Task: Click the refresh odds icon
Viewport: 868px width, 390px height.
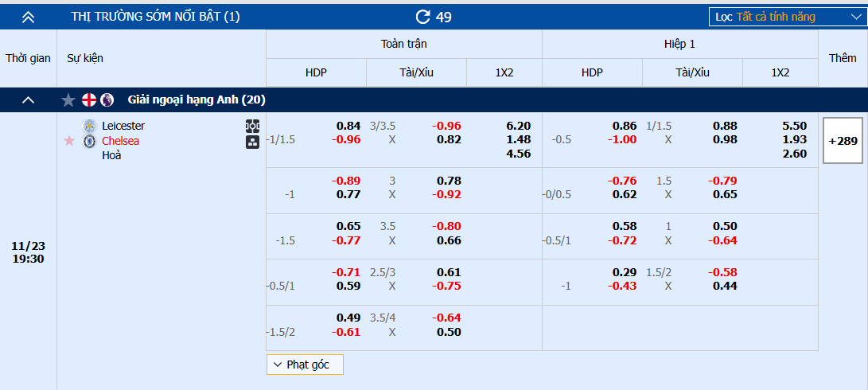Action: tap(423, 17)
